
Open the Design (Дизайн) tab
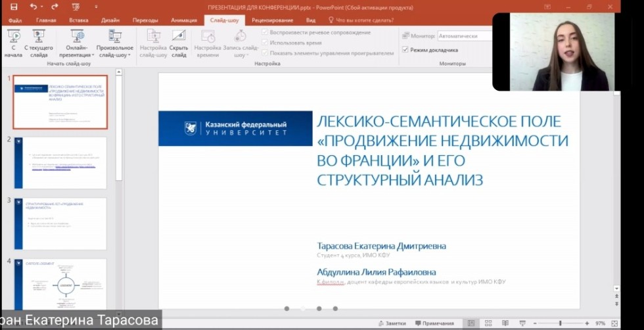(x=110, y=20)
